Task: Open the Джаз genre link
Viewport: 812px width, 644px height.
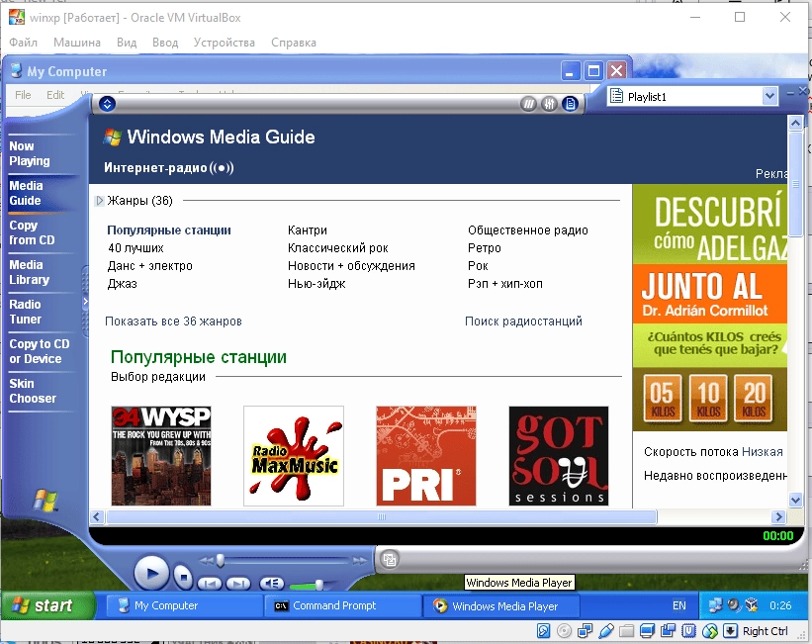Action: [x=123, y=283]
